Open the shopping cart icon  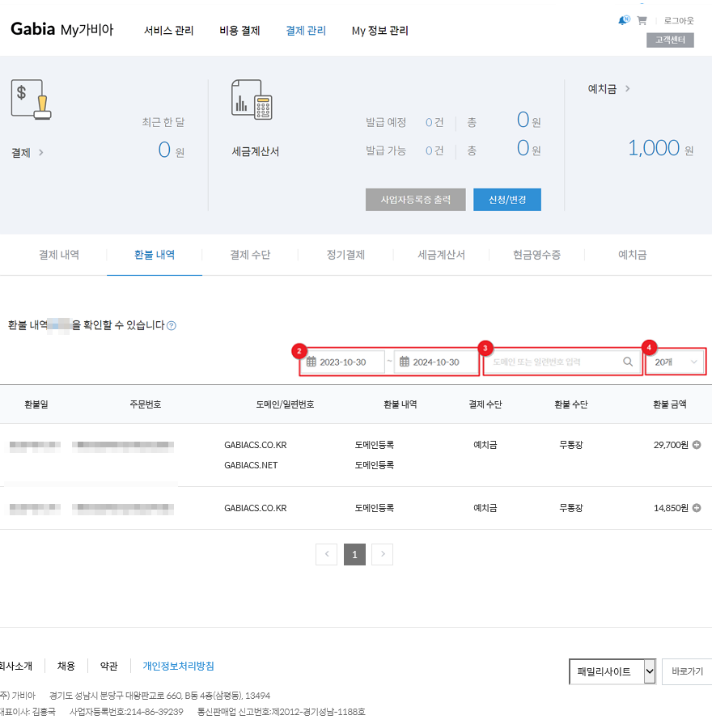642,20
